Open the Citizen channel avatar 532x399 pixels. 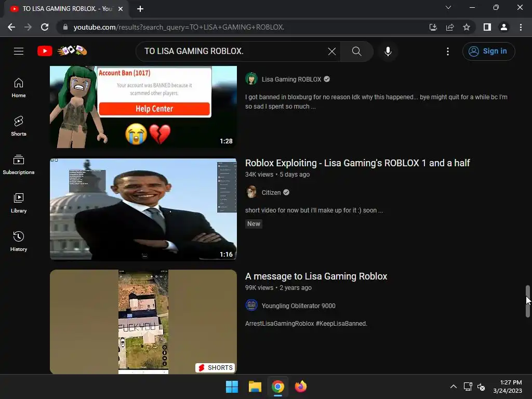(251, 192)
